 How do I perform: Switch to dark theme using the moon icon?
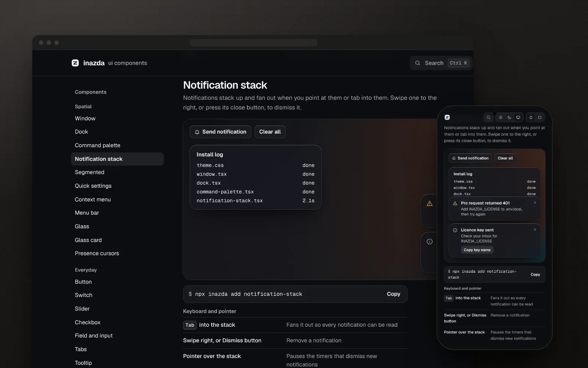point(509,117)
